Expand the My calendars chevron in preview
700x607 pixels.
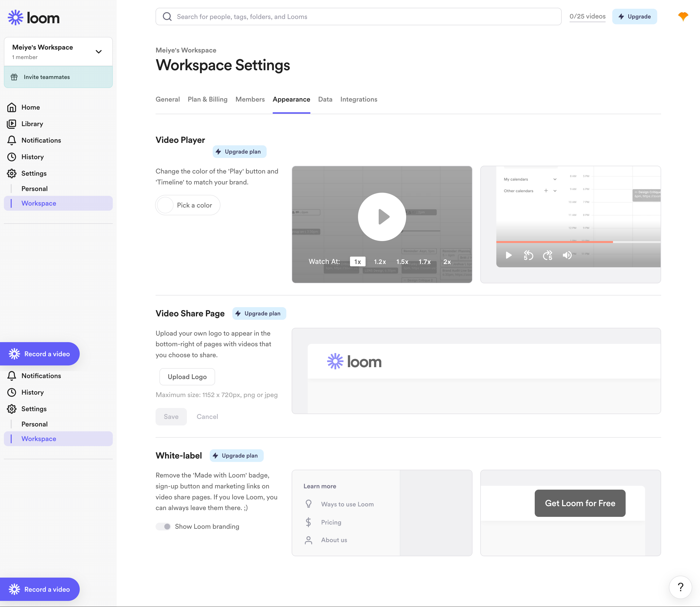(x=555, y=179)
